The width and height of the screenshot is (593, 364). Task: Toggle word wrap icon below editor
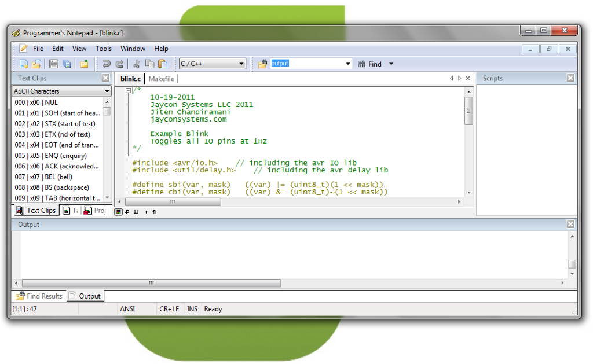point(127,212)
